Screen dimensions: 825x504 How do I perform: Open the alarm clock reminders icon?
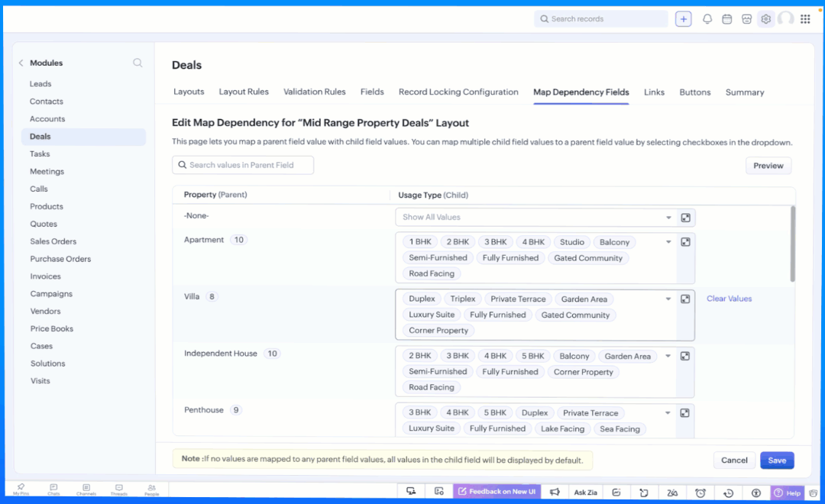(700, 493)
